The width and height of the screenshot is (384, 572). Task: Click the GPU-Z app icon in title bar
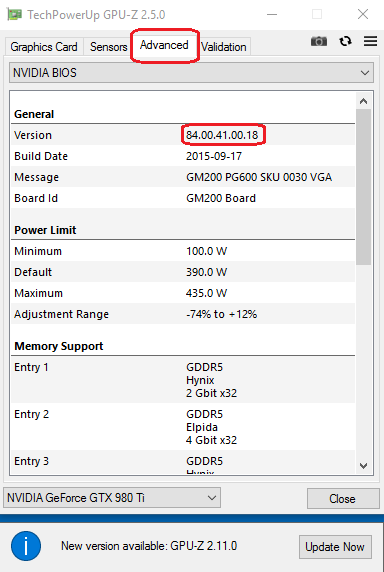(x=14, y=15)
